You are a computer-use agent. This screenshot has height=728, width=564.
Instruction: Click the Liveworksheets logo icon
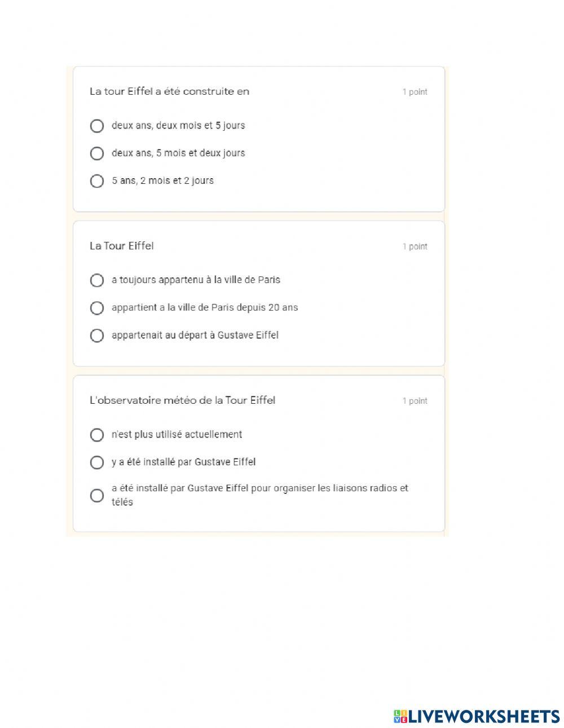click(x=400, y=716)
